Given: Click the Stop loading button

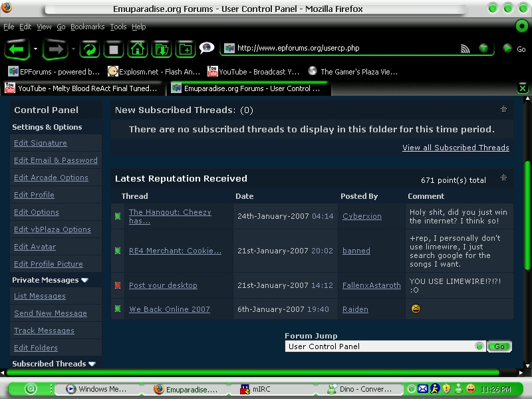Looking at the screenshot, I should [x=114, y=49].
